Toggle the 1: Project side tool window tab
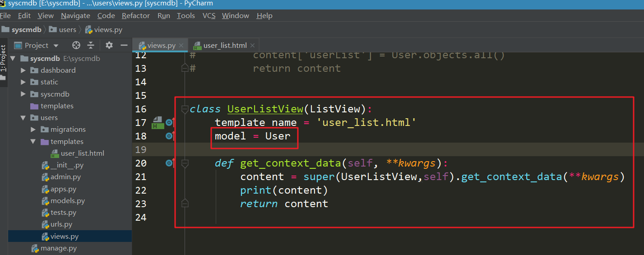This screenshot has height=255, width=644. coord(4,59)
